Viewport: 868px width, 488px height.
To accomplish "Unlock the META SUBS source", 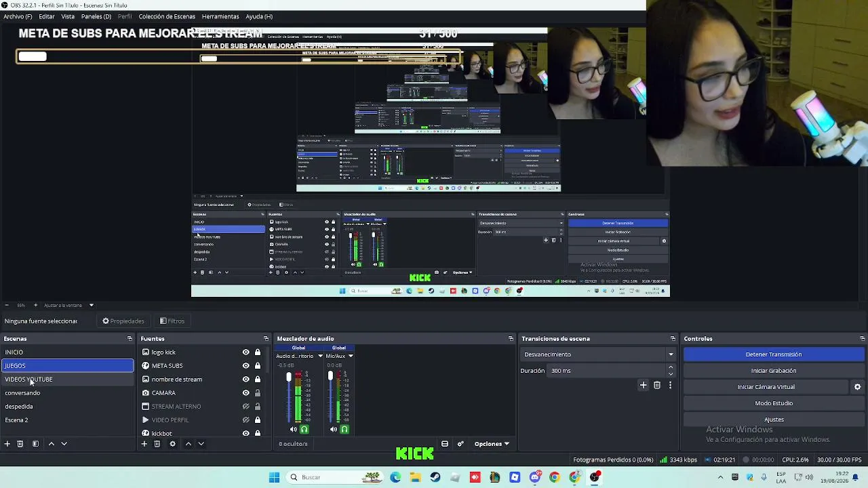I will click(258, 366).
